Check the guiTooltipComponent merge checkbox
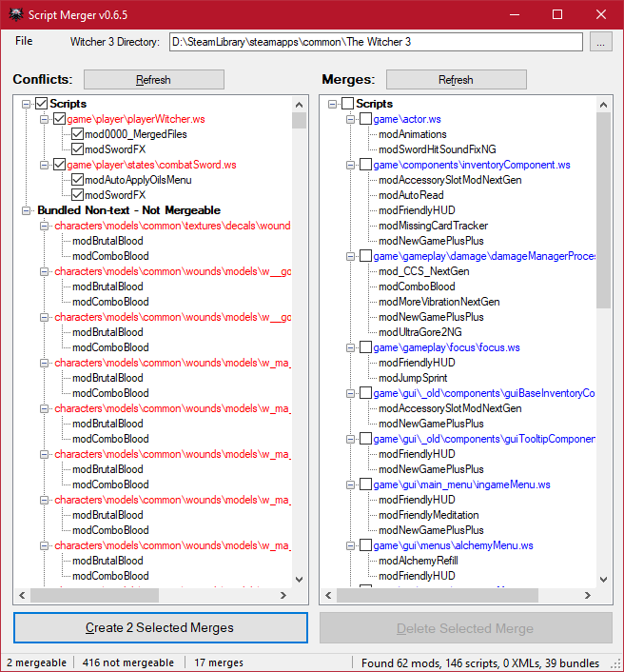Screen dimensions: 624x672 click(366, 439)
